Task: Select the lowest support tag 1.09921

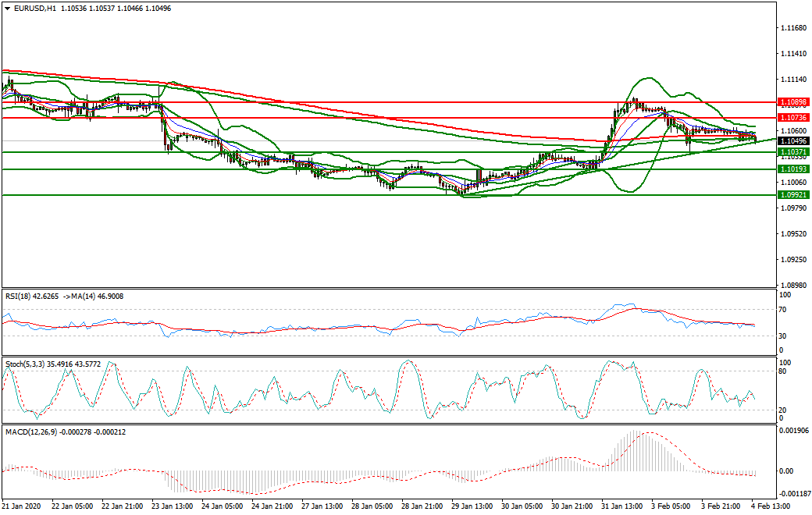Action: (x=792, y=194)
